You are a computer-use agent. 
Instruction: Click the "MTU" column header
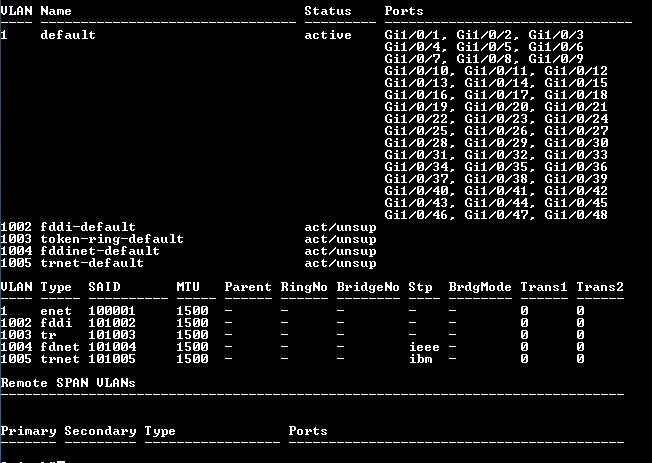coord(188,287)
